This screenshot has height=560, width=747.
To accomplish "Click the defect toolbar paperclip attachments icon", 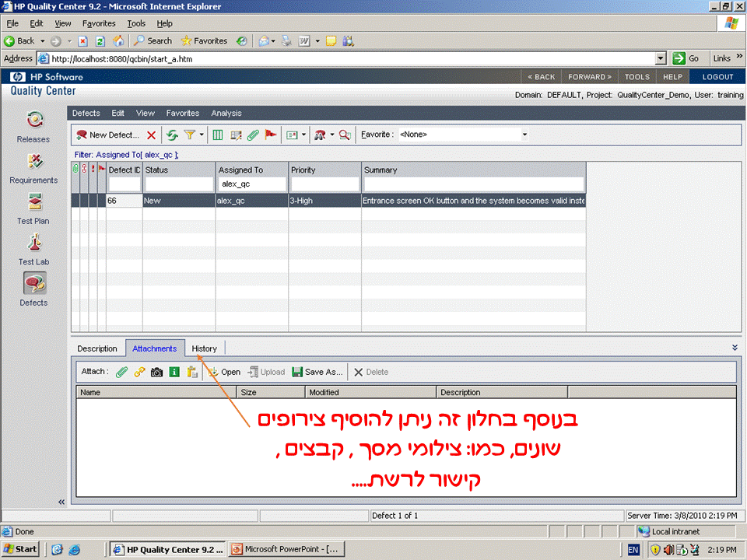I will (253, 135).
